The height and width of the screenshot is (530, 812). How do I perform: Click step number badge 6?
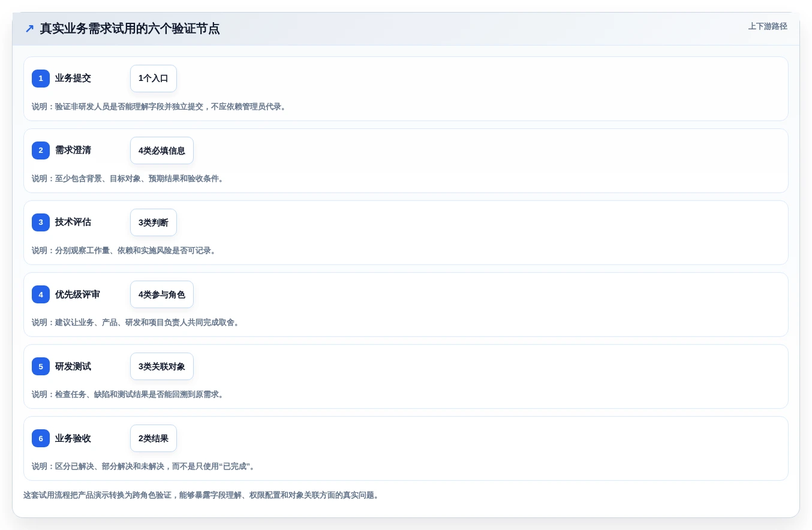pyautogui.click(x=41, y=438)
